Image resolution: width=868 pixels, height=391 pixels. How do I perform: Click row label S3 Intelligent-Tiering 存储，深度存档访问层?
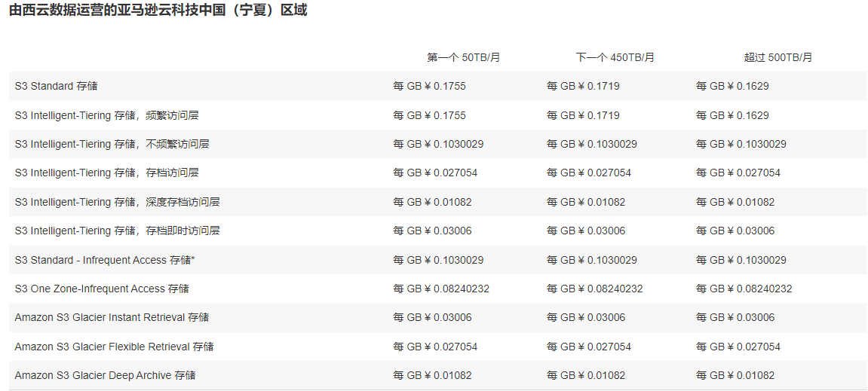tap(118, 203)
